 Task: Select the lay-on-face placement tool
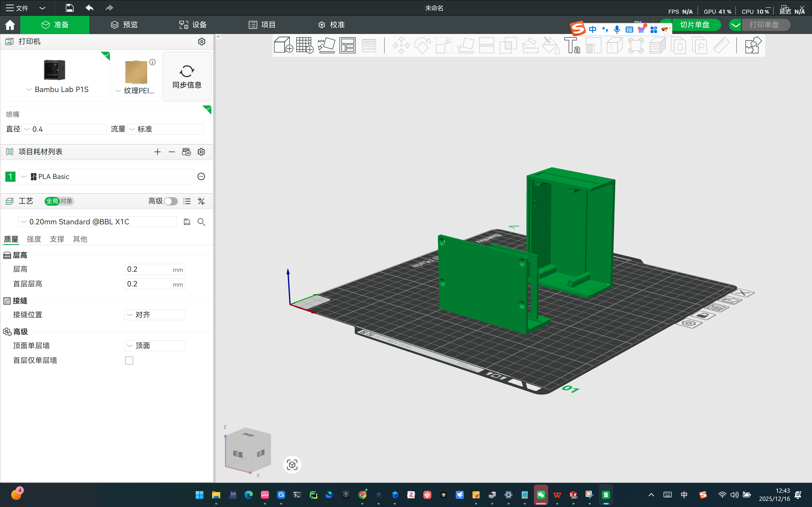(466, 45)
